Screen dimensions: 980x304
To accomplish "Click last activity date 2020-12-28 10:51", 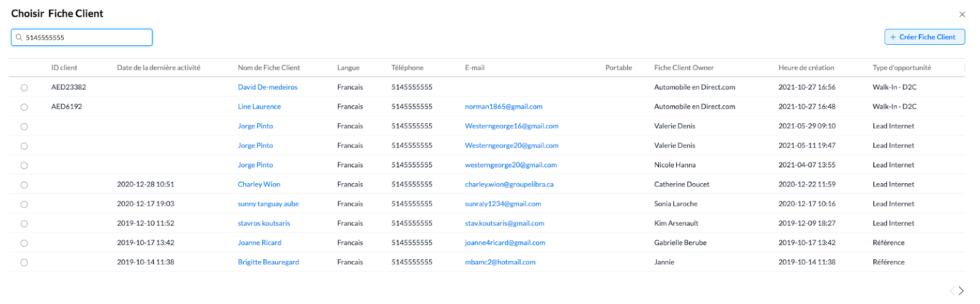I will point(146,184).
